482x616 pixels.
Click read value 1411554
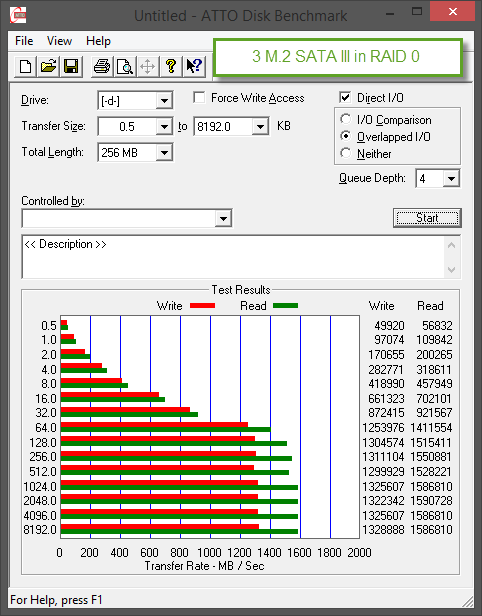(431, 427)
